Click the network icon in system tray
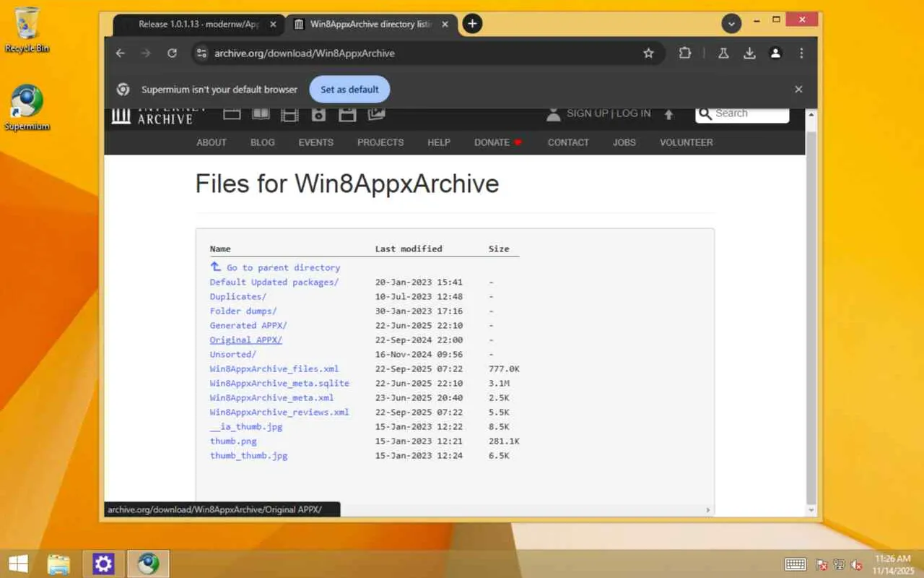This screenshot has height=578, width=924. [x=840, y=564]
